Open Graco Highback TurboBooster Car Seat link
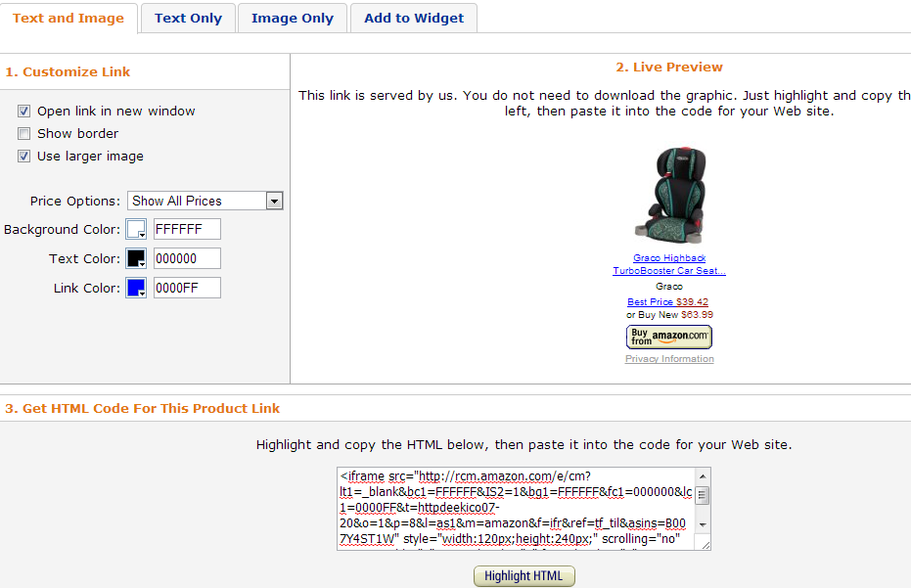Viewport: 911px width, 588px height. [x=669, y=264]
